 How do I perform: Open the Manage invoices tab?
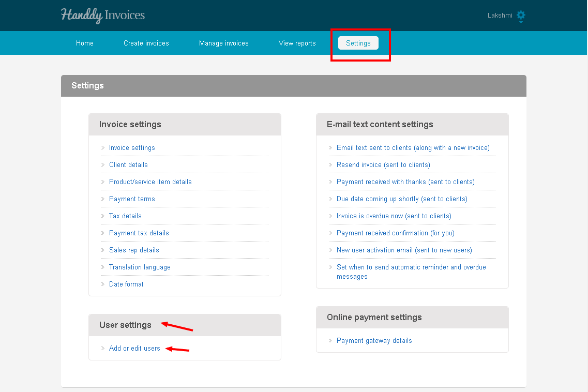pyautogui.click(x=224, y=43)
